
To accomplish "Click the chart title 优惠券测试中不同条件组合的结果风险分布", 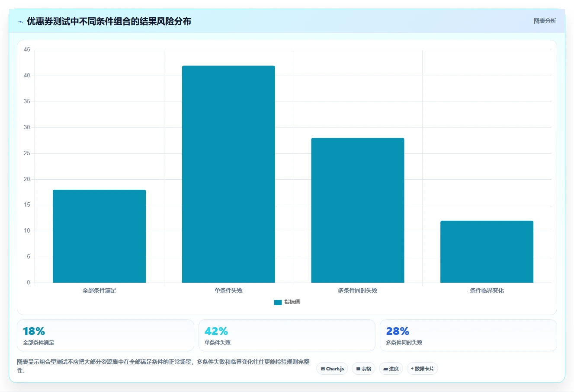I will 109,21.
